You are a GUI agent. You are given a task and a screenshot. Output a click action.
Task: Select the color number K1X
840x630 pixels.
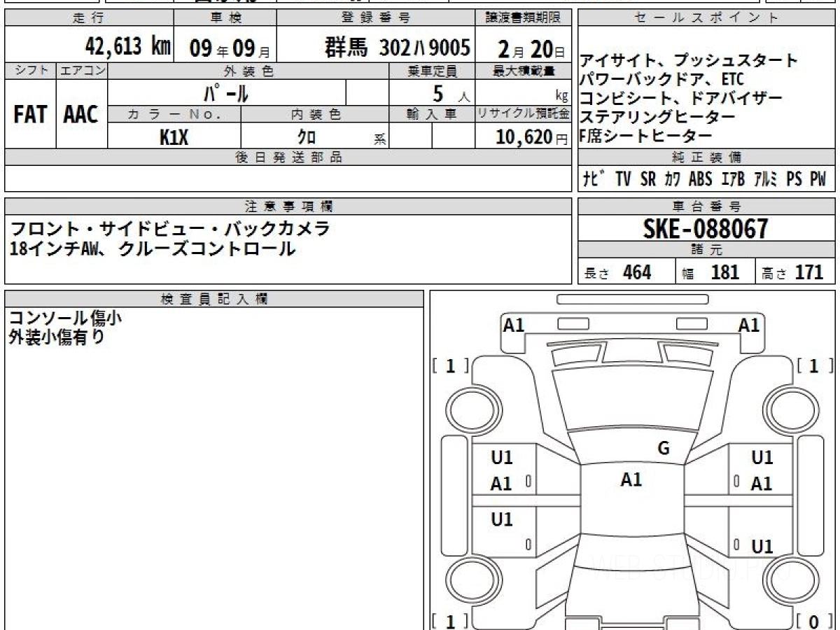tap(174, 137)
